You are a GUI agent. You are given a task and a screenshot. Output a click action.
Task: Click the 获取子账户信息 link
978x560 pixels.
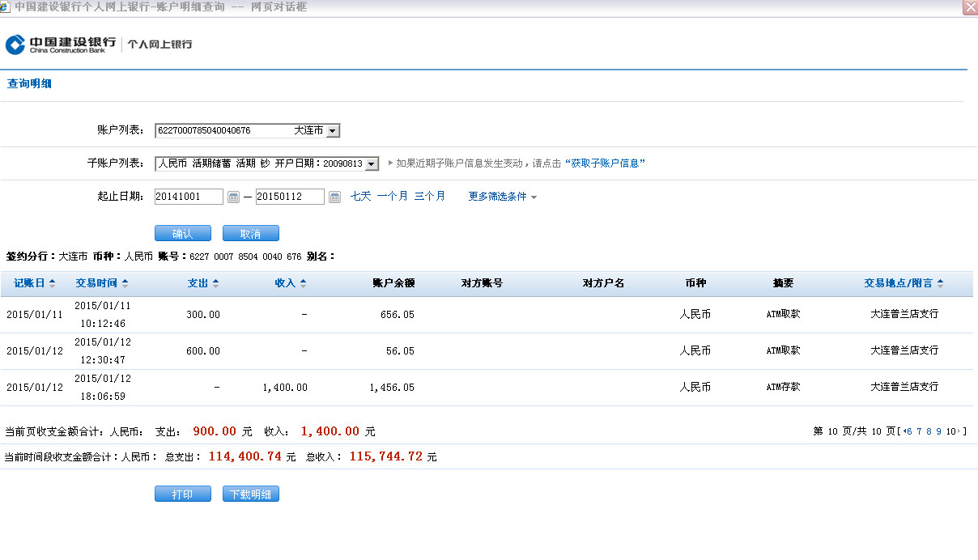(x=605, y=163)
